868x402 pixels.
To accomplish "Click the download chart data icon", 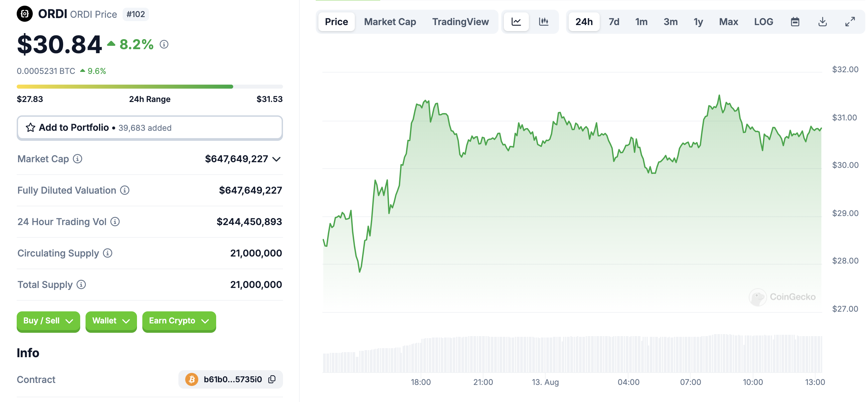I will [x=822, y=22].
